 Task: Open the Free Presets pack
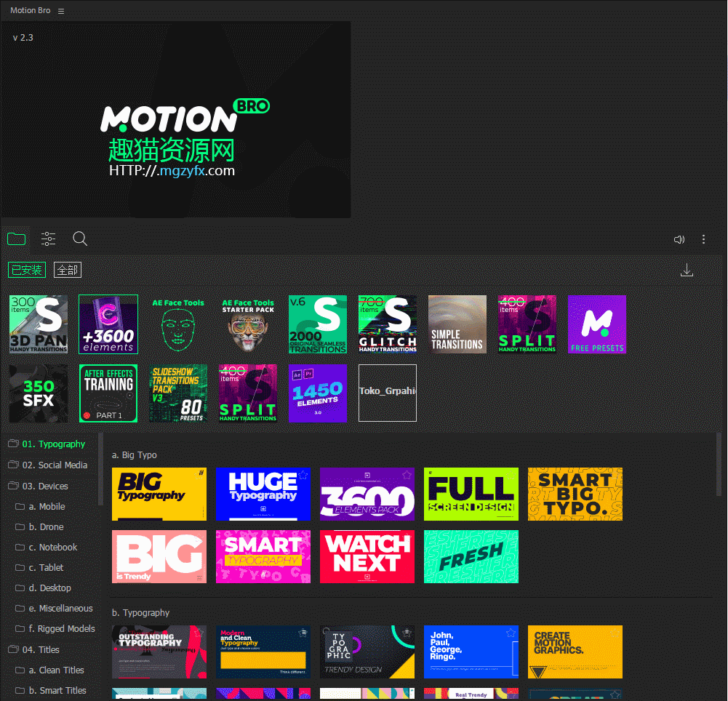click(597, 324)
